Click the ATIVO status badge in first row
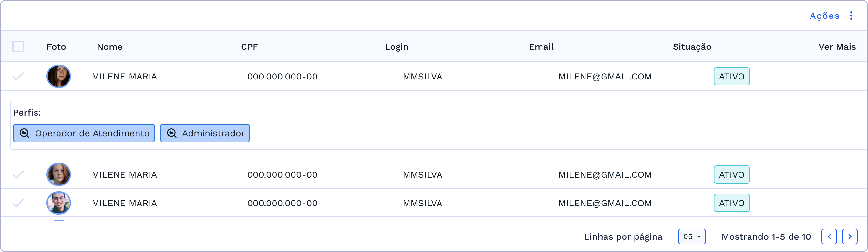 pyautogui.click(x=731, y=77)
